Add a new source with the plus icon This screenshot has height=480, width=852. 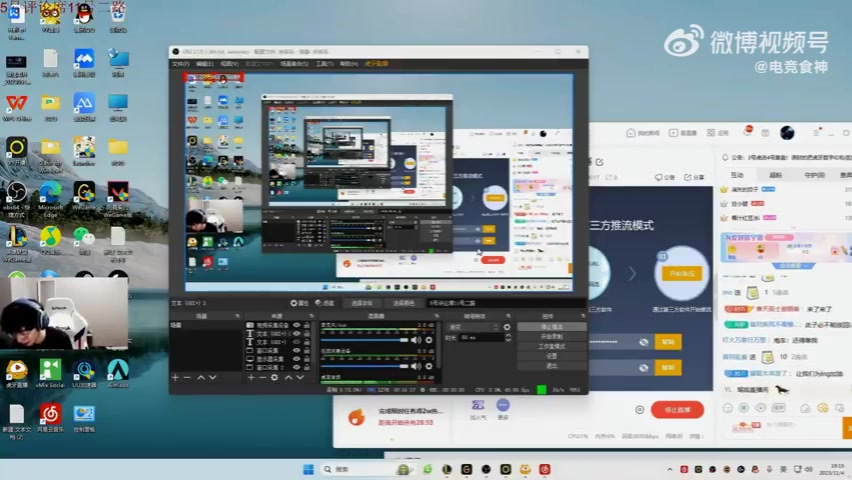249,377
